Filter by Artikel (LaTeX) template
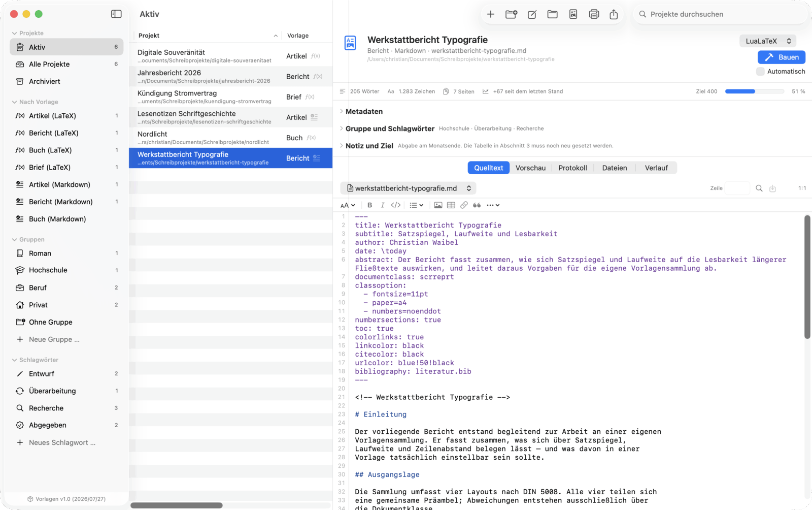This screenshot has width=812, height=510. click(66, 116)
